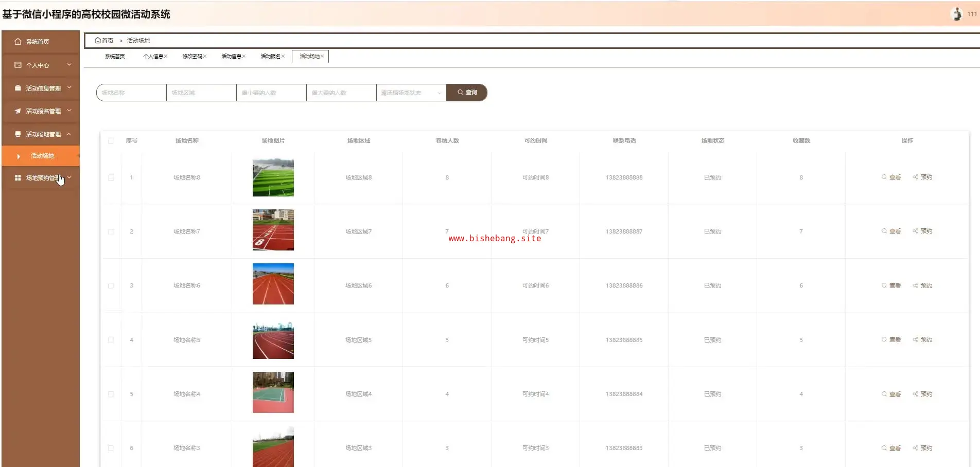Tick the checkbox for row 场地名称3

(111, 448)
